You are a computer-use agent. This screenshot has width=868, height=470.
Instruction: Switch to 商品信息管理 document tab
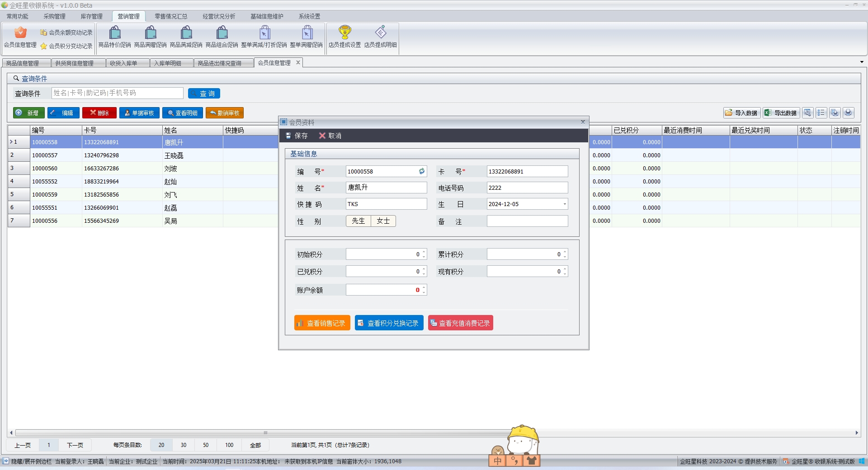click(23, 63)
